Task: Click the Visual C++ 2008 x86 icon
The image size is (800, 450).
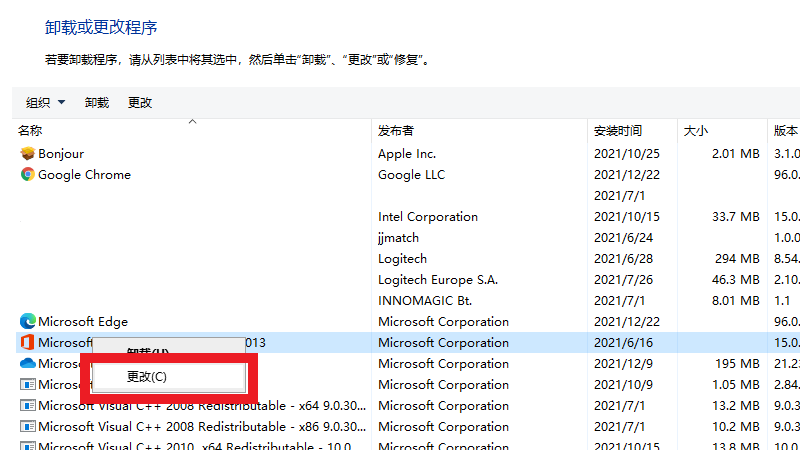Action: point(28,427)
